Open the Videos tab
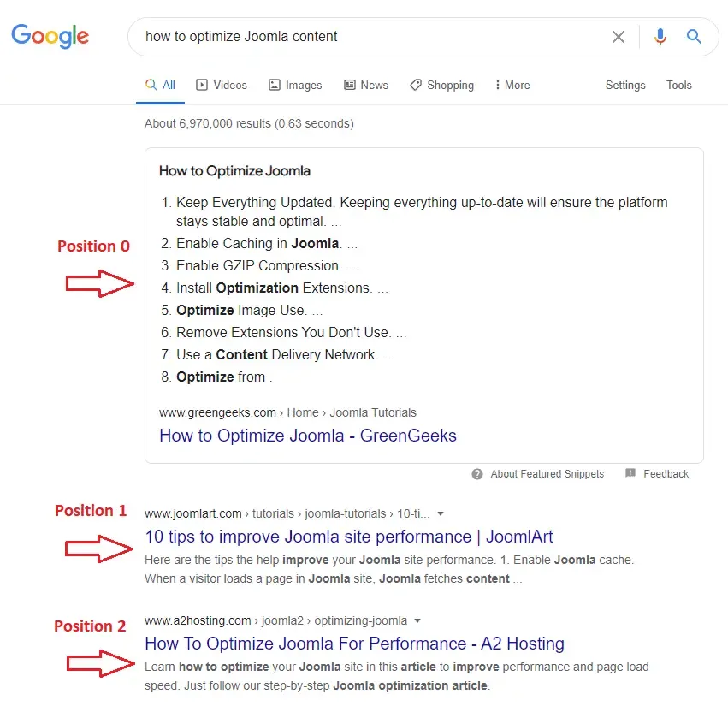 pos(222,85)
